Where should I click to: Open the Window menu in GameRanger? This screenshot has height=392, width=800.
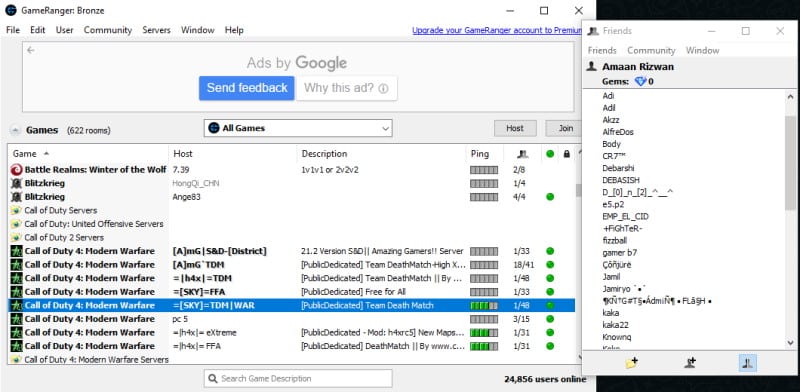click(197, 30)
